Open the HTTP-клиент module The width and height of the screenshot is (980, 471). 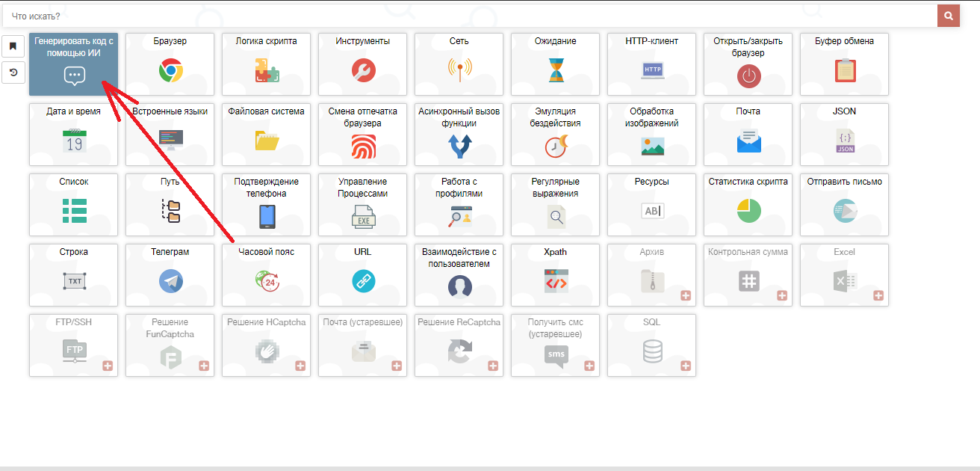coord(651,64)
